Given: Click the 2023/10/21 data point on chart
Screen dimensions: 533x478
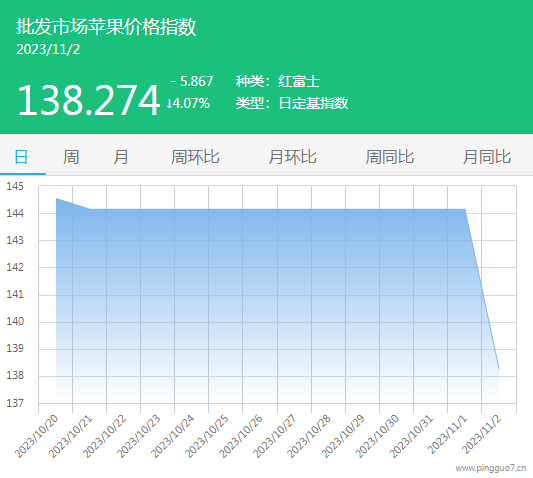Looking at the screenshot, I should pos(90,209).
